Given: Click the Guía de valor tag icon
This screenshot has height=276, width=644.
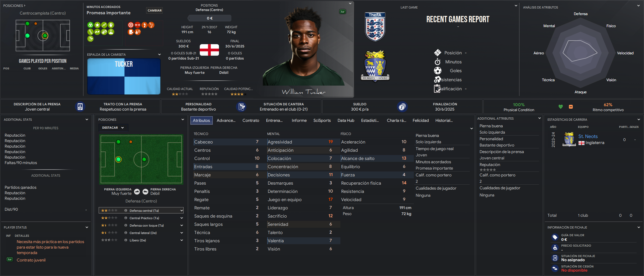Looking at the screenshot, I should (555, 237).
